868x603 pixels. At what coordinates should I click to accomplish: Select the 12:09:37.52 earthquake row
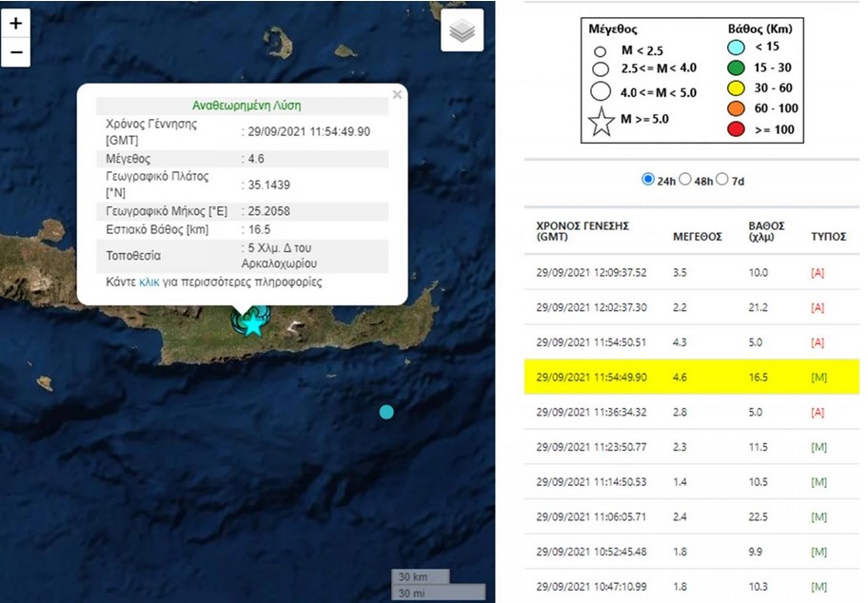click(x=691, y=272)
